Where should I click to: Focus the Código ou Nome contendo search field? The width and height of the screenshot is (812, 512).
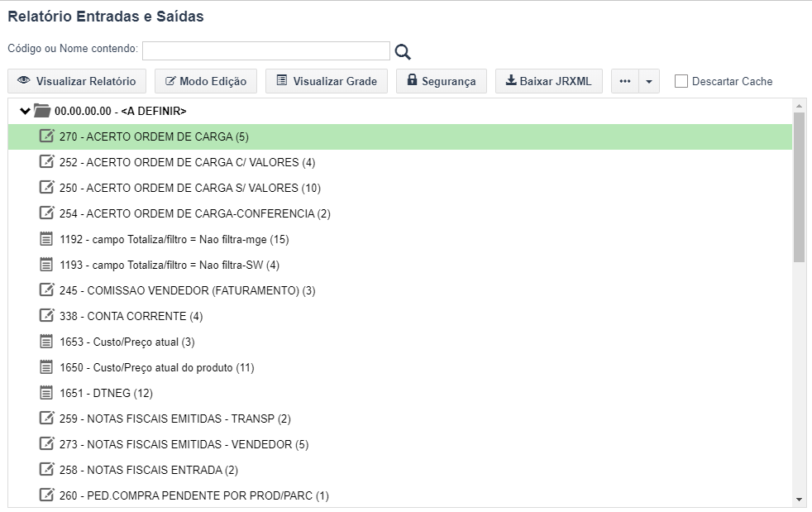click(x=266, y=50)
